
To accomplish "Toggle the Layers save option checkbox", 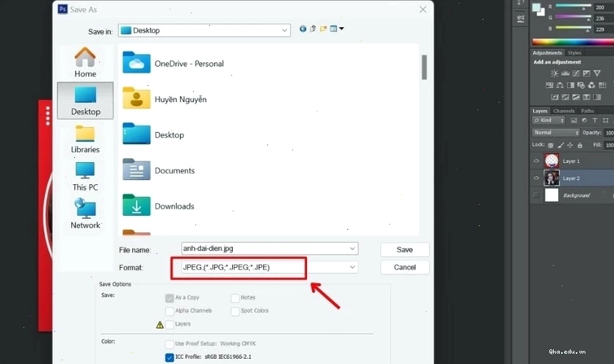I will click(170, 324).
